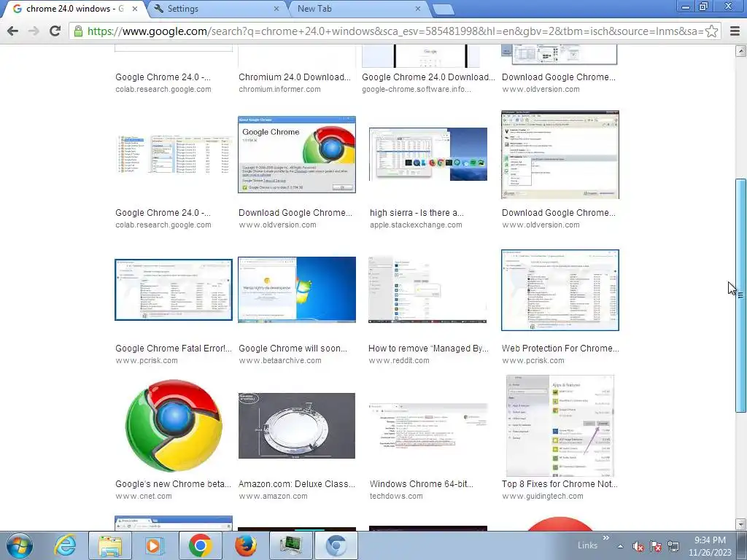Open the 'Google Chrome will soon...' link
The height and width of the screenshot is (560, 747).
pos(293,349)
